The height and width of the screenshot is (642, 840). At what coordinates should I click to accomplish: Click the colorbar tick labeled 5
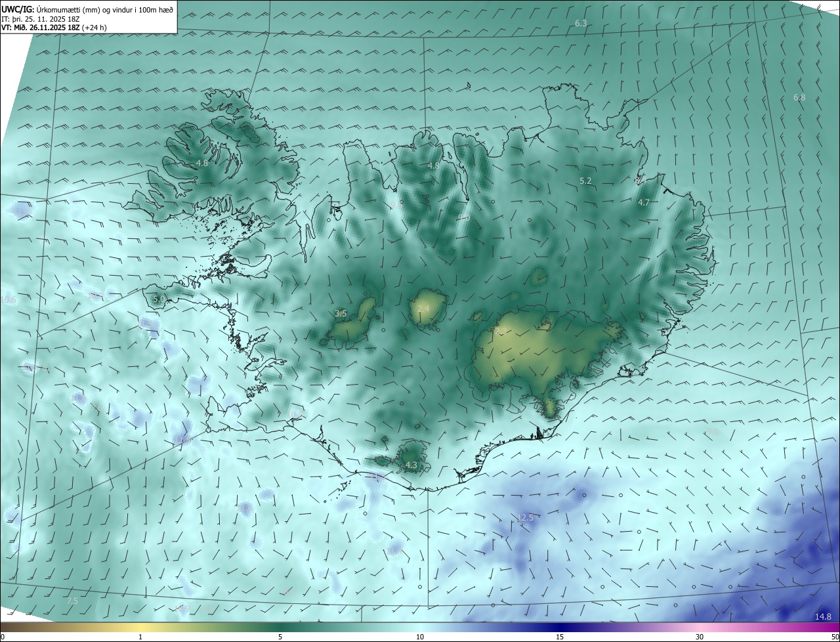[280, 637]
